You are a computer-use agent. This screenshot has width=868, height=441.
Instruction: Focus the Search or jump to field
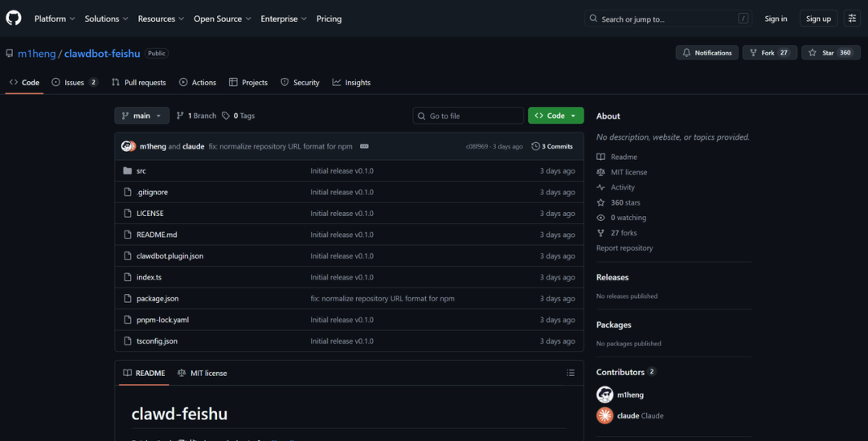pos(668,18)
